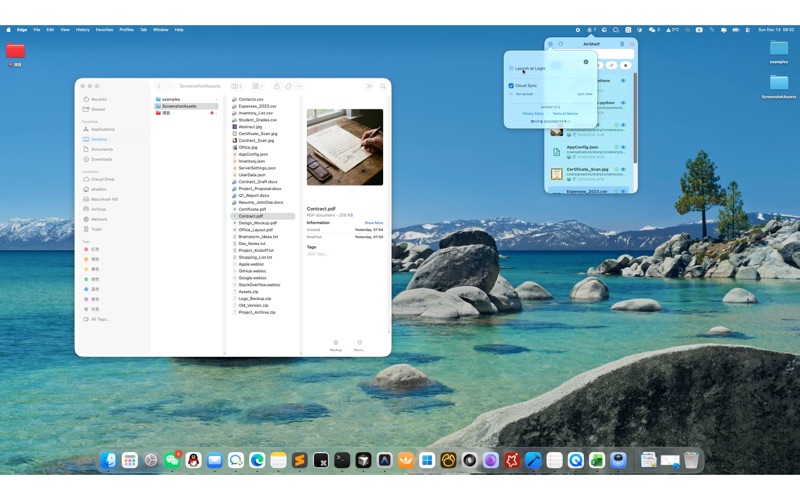
Task: Click Show More in Information section
Action: [373, 223]
